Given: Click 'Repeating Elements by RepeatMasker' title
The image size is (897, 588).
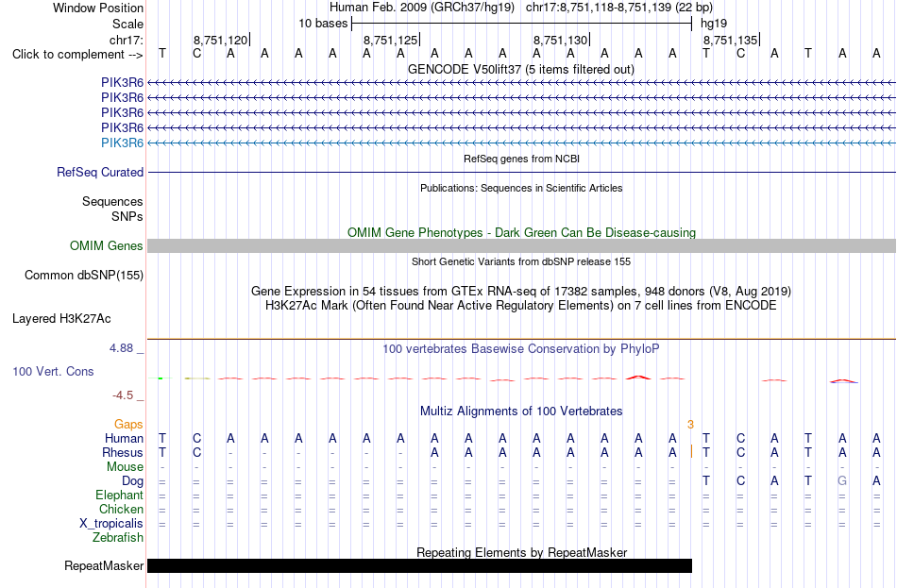Looking at the screenshot, I should coord(521,552).
